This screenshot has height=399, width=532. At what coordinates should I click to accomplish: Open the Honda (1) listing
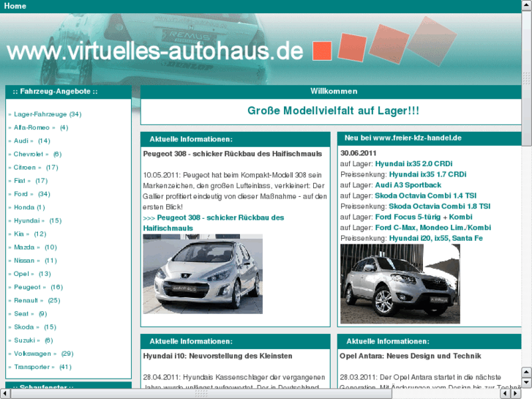(29, 207)
